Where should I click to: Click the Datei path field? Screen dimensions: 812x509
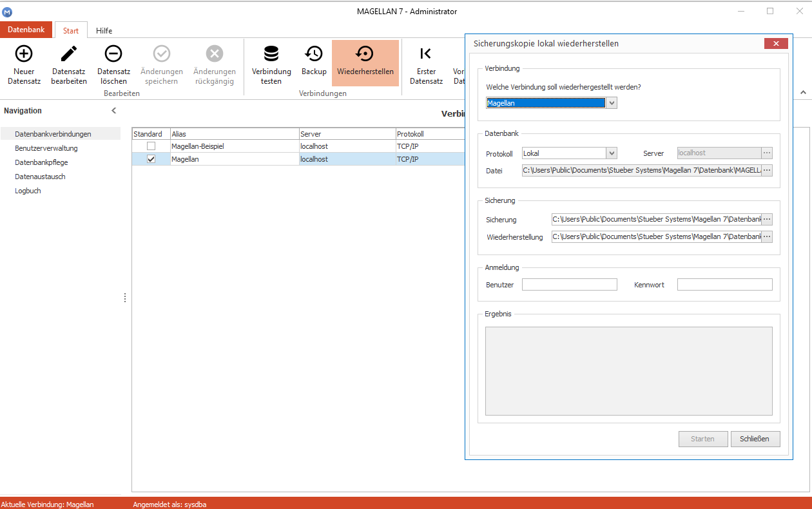(641, 171)
